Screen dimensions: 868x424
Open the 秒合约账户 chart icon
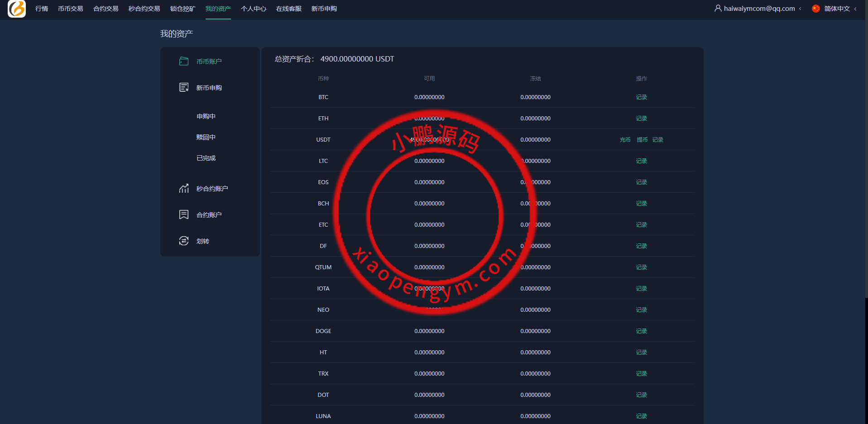tap(184, 188)
